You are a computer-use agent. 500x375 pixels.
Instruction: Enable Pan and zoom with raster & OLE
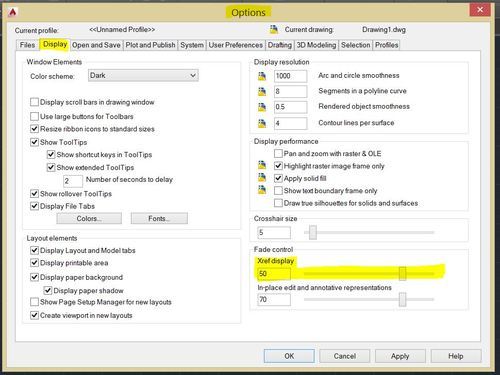278,154
